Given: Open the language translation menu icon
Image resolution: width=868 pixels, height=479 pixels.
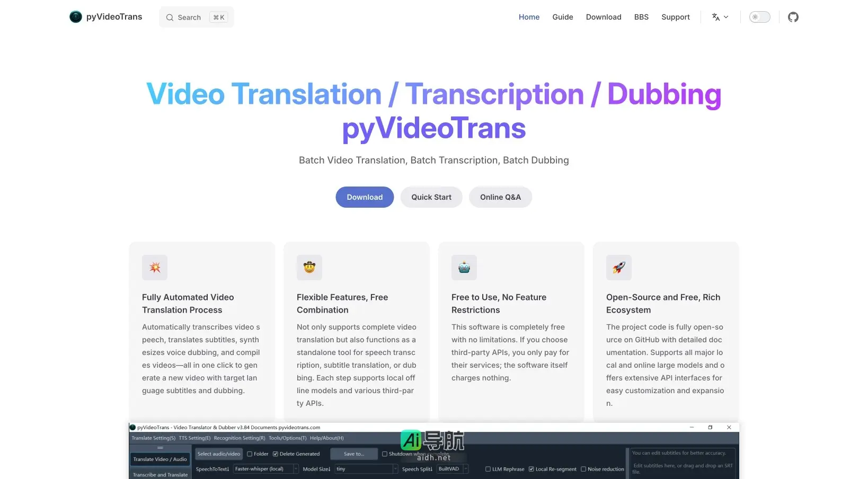Looking at the screenshot, I should point(716,17).
